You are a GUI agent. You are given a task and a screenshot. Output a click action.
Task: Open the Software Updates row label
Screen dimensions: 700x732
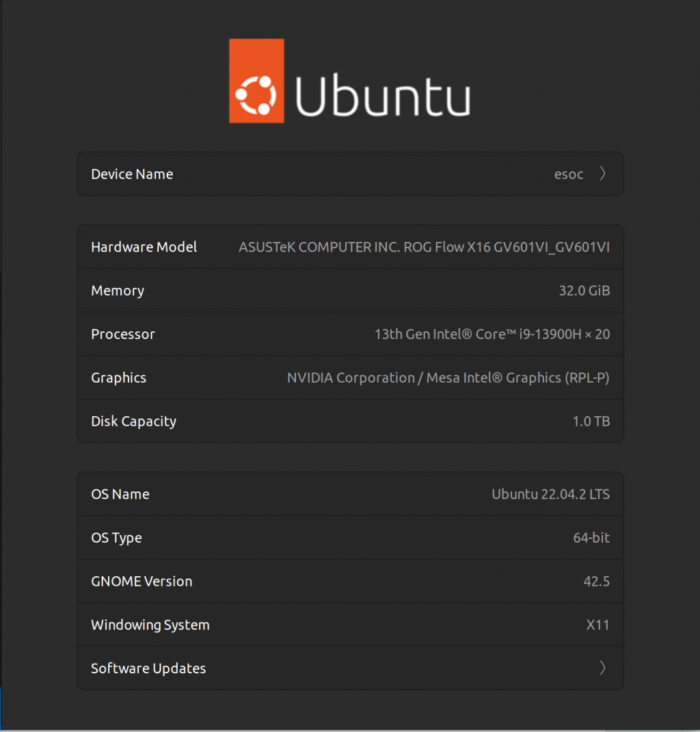click(148, 668)
